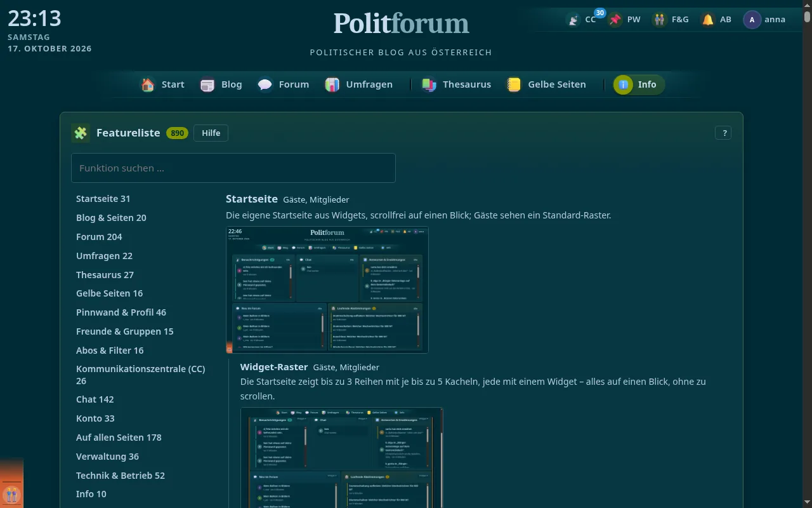
Task: Select category Auf allen Seiten 178
Action: tap(119, 438)
